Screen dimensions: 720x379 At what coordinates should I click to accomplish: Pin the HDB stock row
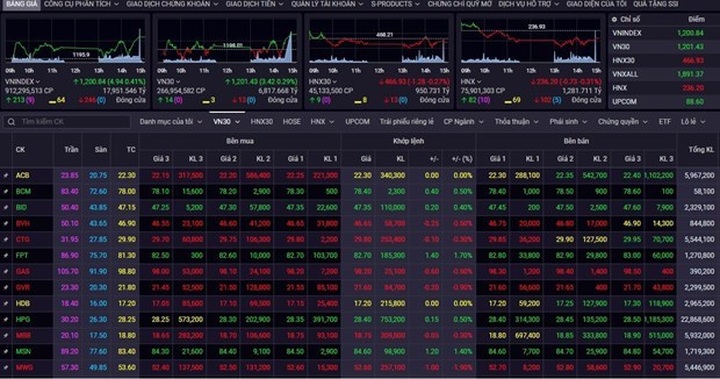point(6,304)
